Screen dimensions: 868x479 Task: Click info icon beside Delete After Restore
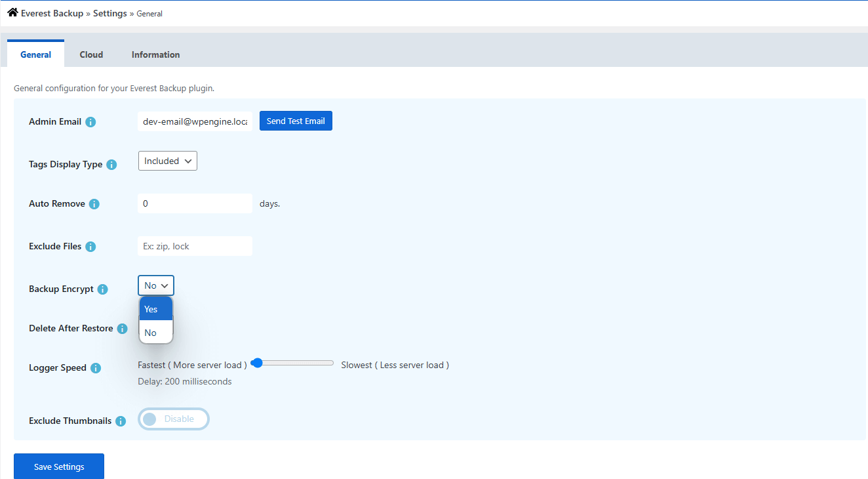(122, 329)
